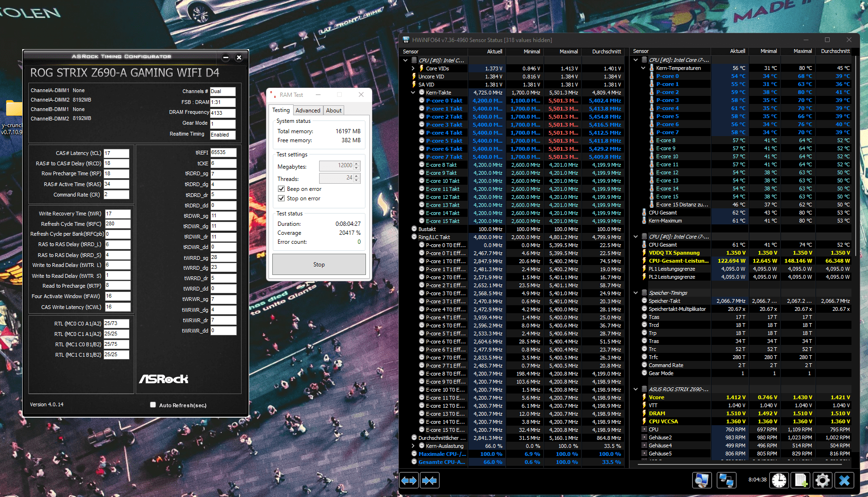Screen dimensions: 868x497
Task: Maximize the HWiNFO64 Sensor Status window
Action: coord(827,40)
